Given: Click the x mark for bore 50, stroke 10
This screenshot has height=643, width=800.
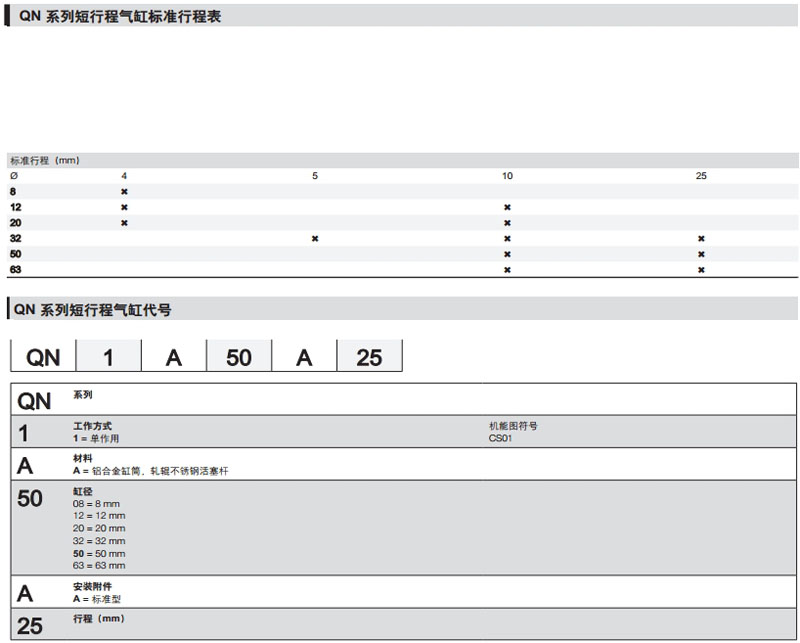Looking at the screenshot, I should pyautogui.click(x=507, y=254).
